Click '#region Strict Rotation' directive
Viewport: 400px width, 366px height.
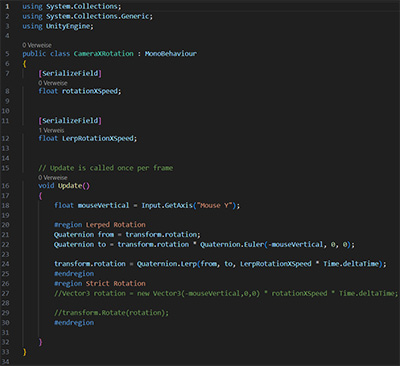pos(100,283)
